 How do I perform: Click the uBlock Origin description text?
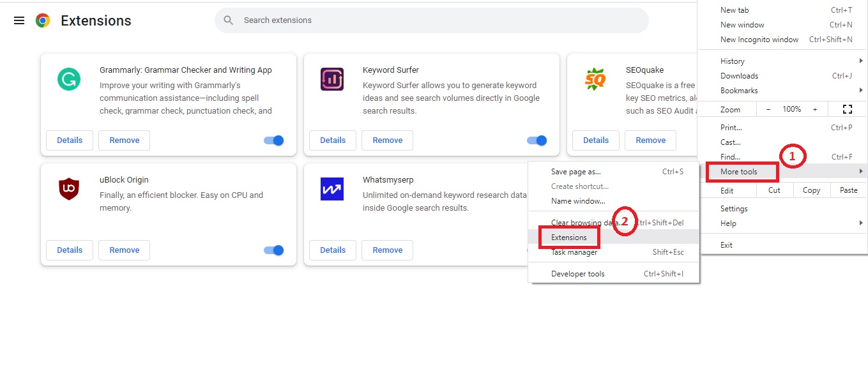[x=181, y=202]
